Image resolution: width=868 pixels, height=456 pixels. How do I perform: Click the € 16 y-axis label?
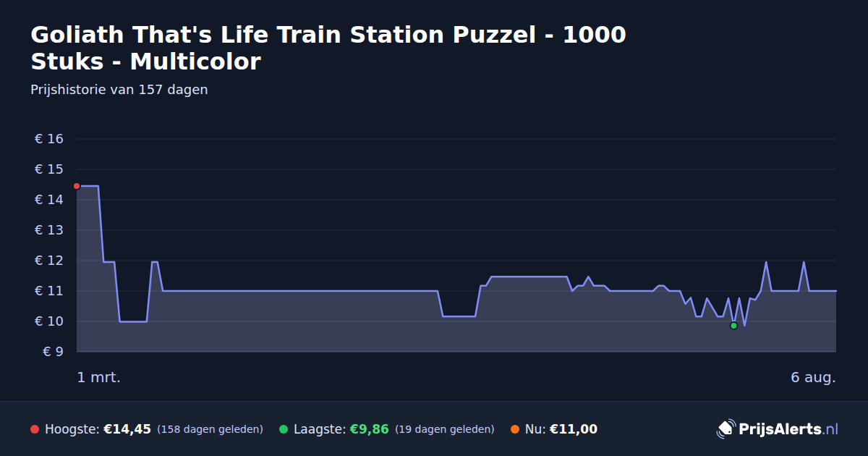click(49, 139)
